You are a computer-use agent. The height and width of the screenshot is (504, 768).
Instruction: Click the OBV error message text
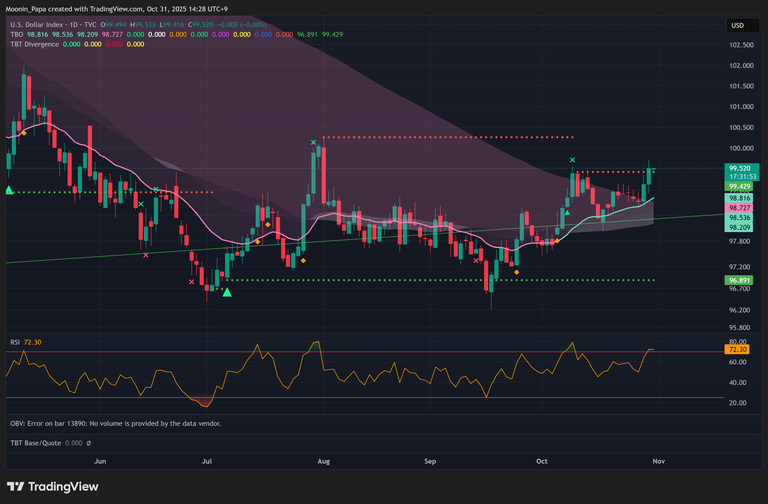tap(115, 423)
